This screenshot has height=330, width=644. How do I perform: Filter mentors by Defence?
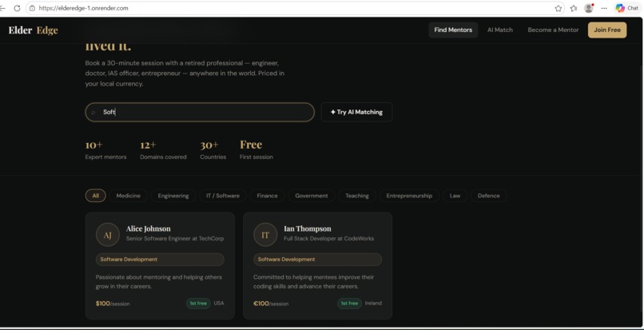489,196
